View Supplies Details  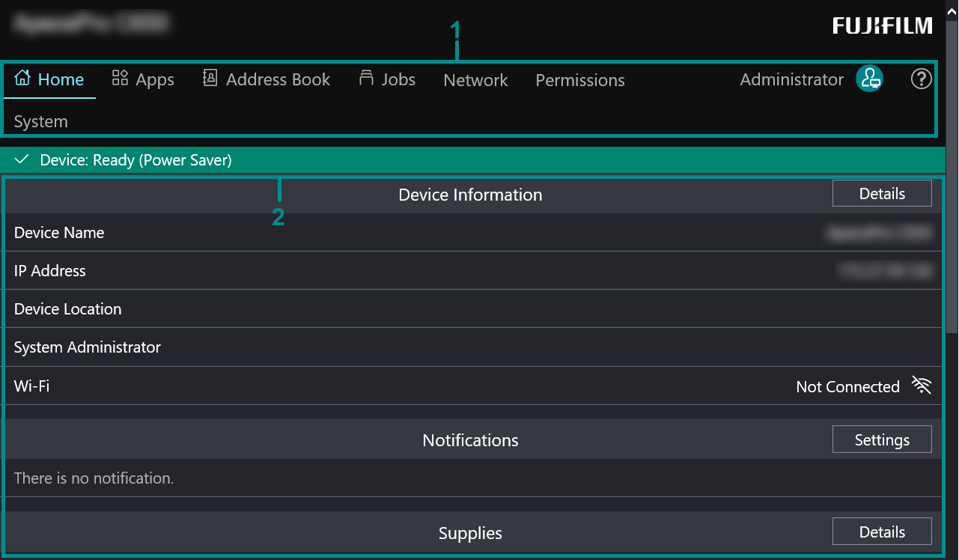pos(881,532)
